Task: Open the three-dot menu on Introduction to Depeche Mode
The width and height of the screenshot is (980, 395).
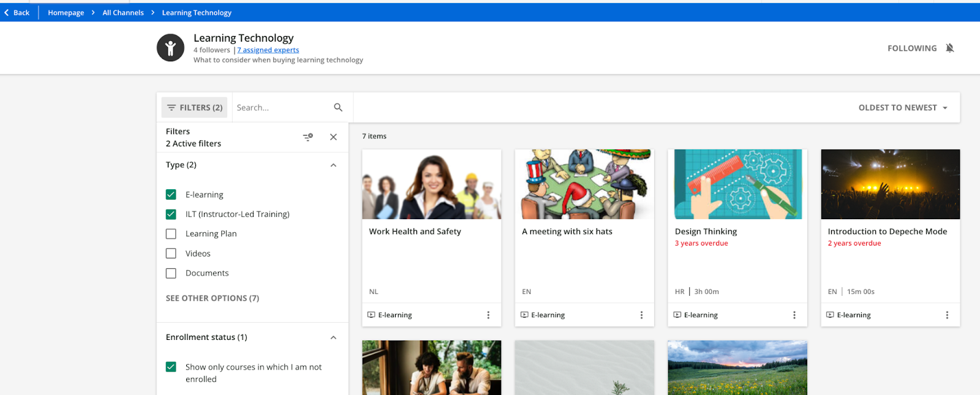Action: pyautogui.click(x=947, y=315)
